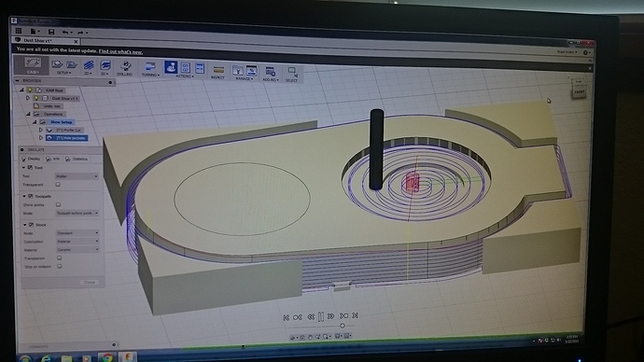Open the Find out what's new link
This screenshot has width=644, height=362.
[x=120, y=51]
